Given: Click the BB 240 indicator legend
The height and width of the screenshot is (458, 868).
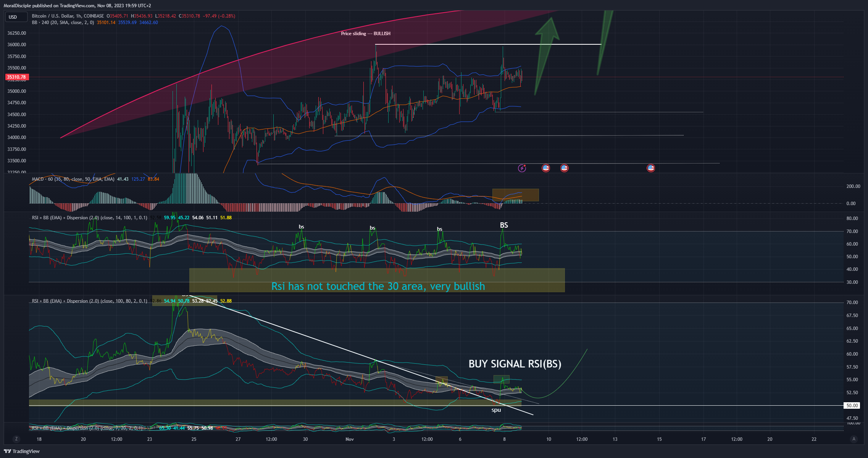Looking at the screenshot, I should [x=63, y=23].
